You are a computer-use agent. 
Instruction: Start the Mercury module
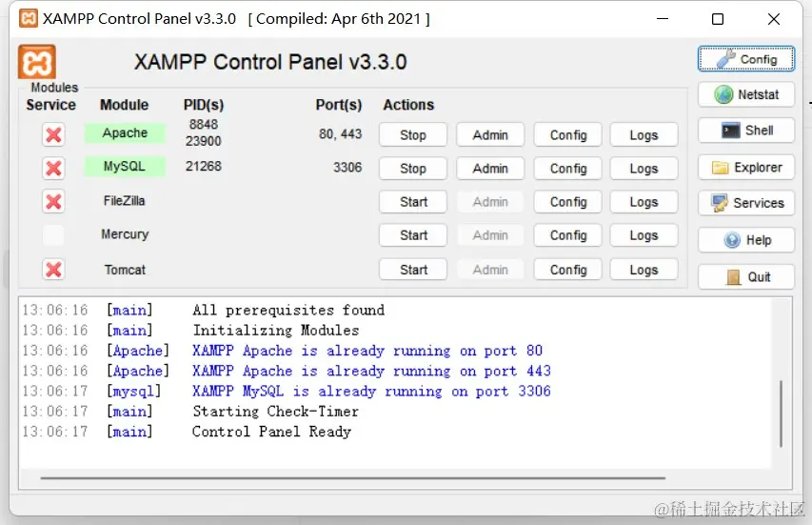[413, 235]
